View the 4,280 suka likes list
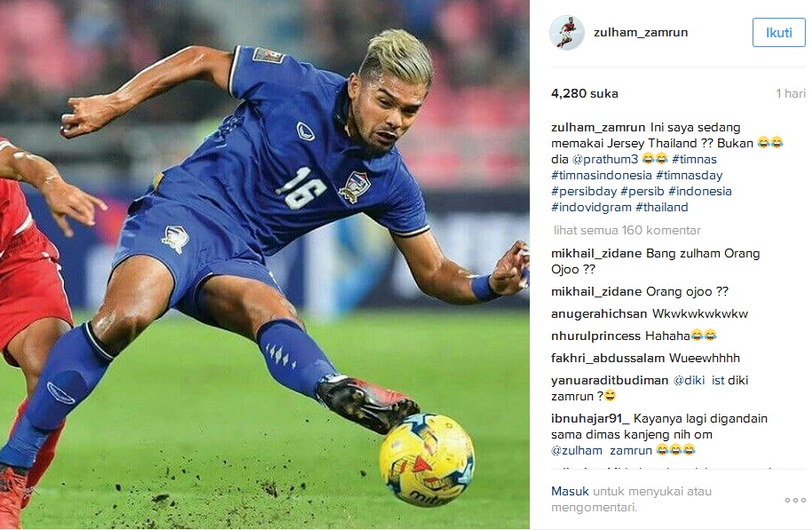The height and width of the screenshot is (530, 812). click(584, 93)
